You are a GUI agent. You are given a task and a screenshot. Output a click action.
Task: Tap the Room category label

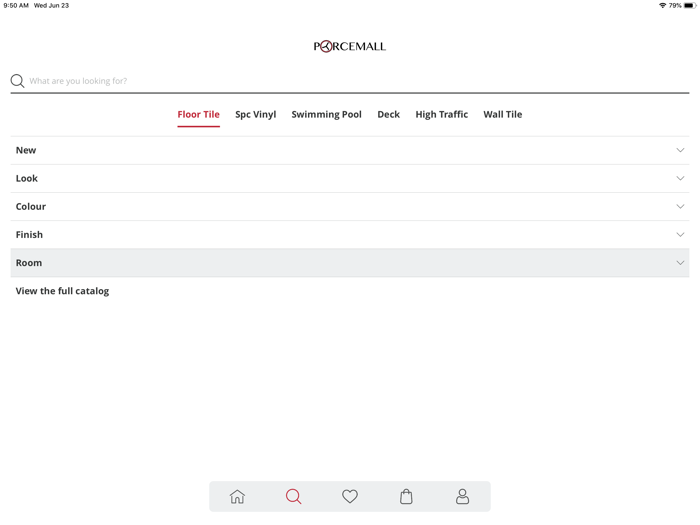tap(29, 263)
